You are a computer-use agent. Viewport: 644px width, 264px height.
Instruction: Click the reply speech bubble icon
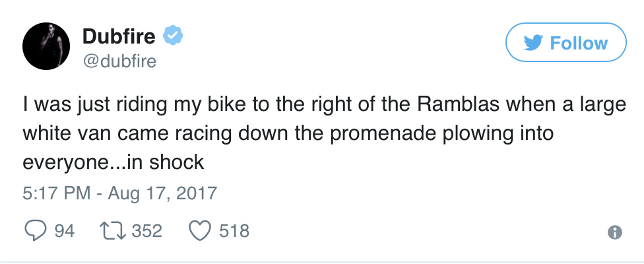[x=34, y=230]
